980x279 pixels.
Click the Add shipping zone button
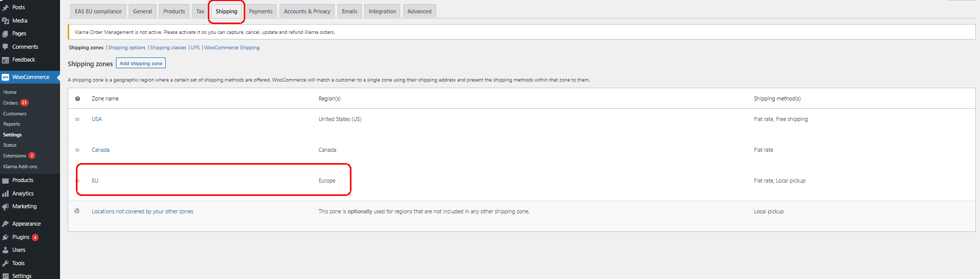(141, 64)
